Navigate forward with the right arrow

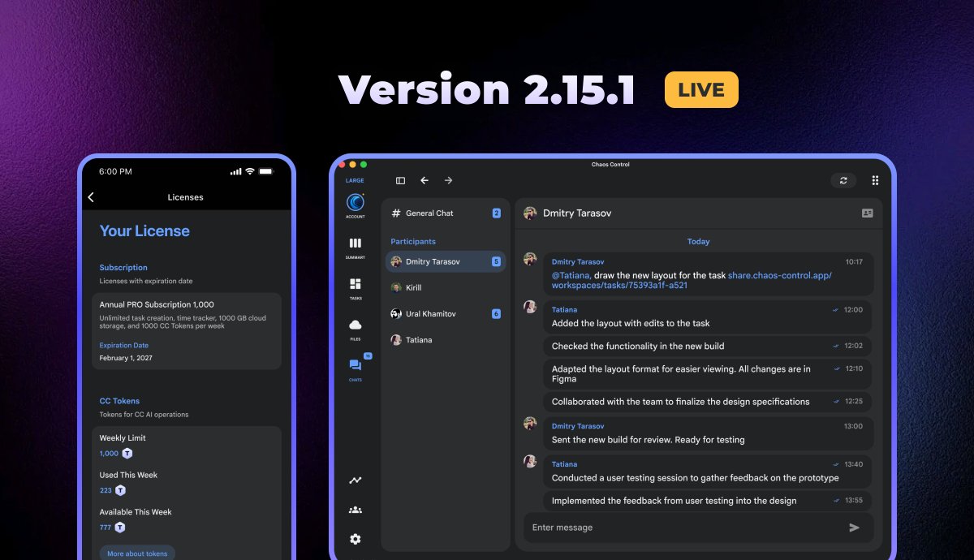tap(448, 180)
